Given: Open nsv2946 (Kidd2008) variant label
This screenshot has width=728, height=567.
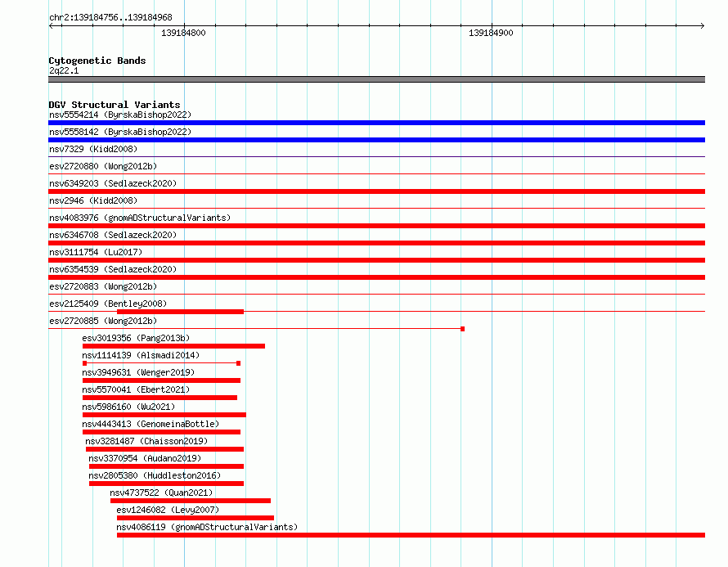Looking at the screenshot, I should pyautogui.click(x=93, y=200).
